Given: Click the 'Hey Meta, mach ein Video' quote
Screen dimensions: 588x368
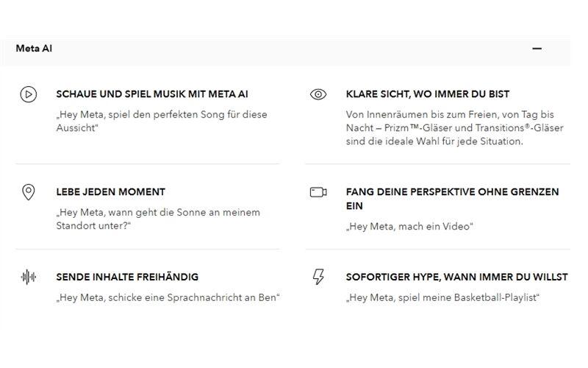Looking at the screenshot, I should click(409, 227).
